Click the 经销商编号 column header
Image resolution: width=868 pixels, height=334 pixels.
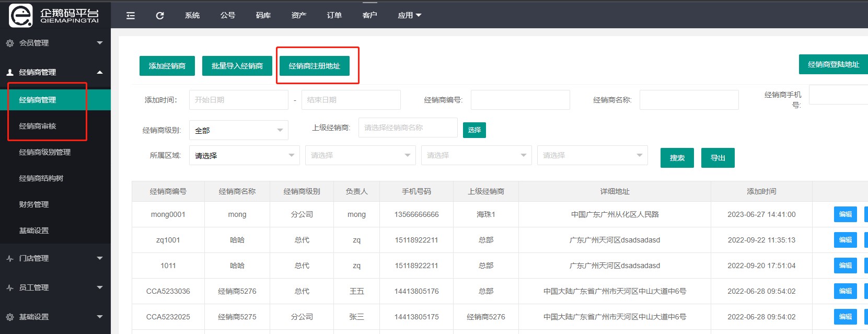168,191
